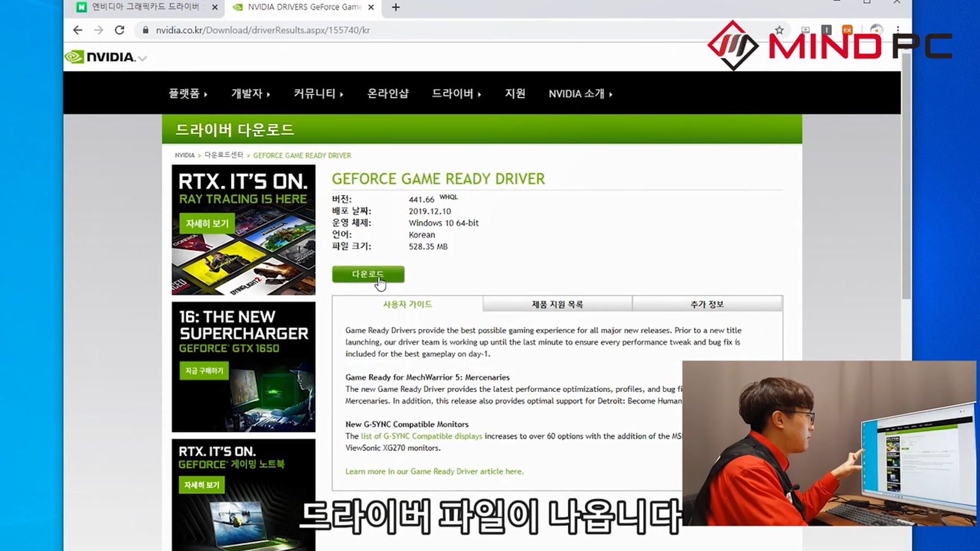Click Game Ready for MechWarrior 5 heading
Viewport: 980px width, 551px height.
427,377
